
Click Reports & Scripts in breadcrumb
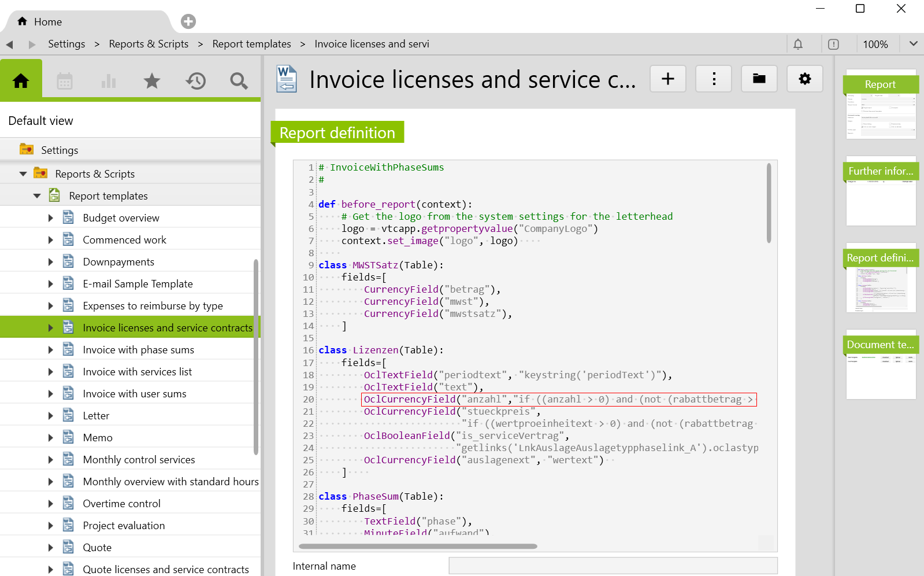(149, 44)
